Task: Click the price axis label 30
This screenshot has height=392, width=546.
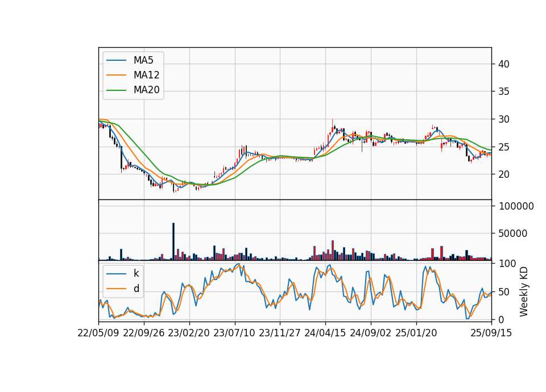Action: tap(504, 119)
